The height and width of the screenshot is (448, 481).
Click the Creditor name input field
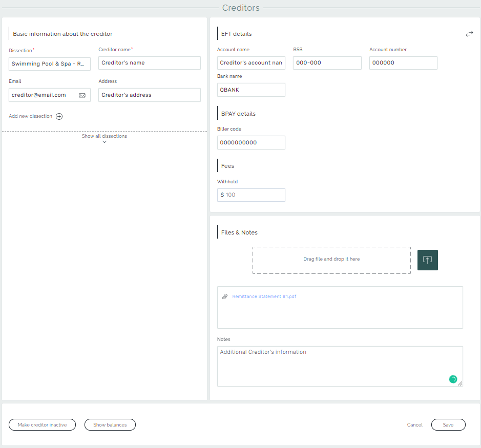point(149,63)
